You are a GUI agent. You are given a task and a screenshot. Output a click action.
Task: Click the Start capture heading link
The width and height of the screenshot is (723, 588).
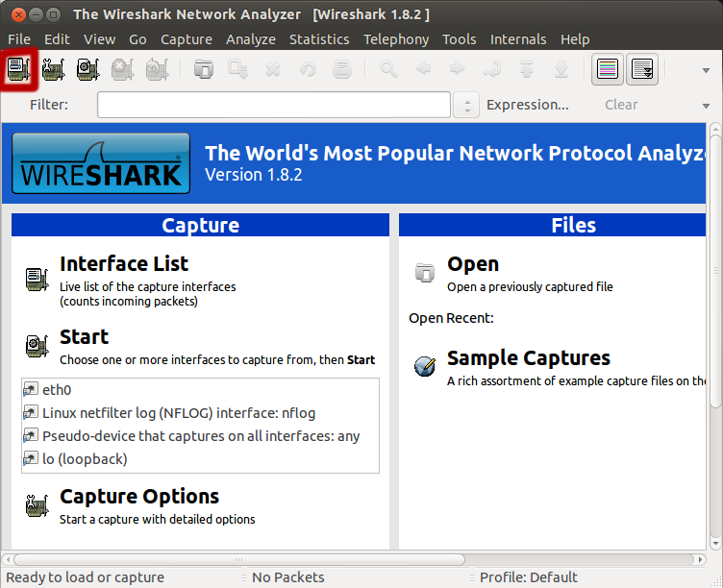click(x=84, y=337)
